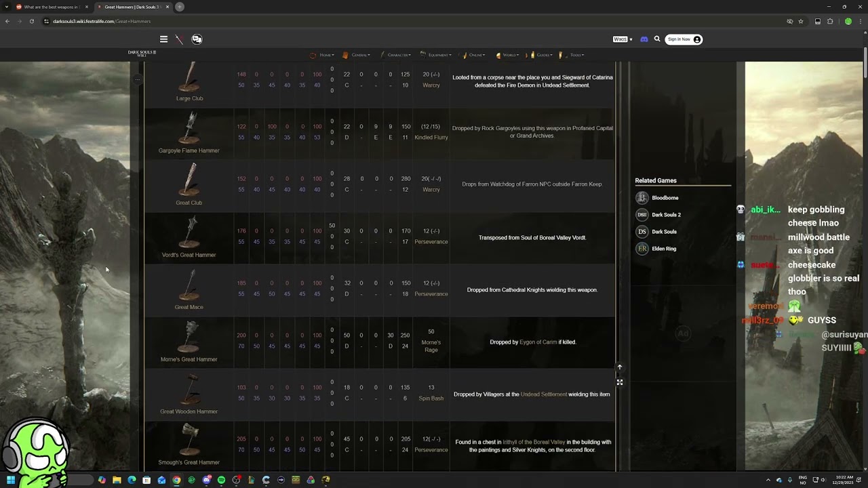Click the Vordt's Great Hammer image
The height and width of the screenshot is (488, 868).
pos(190,233)
